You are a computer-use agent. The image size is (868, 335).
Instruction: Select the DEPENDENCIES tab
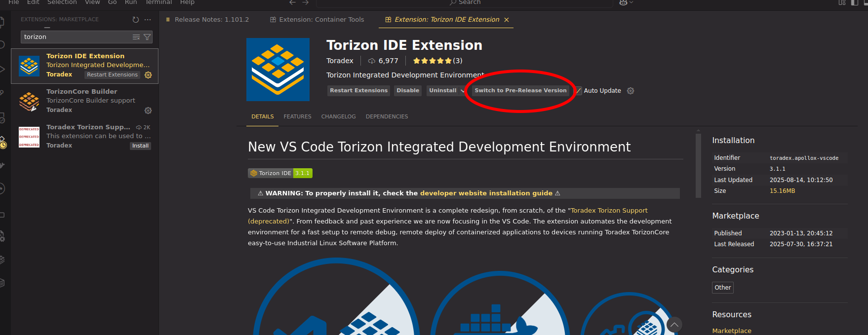387,117
